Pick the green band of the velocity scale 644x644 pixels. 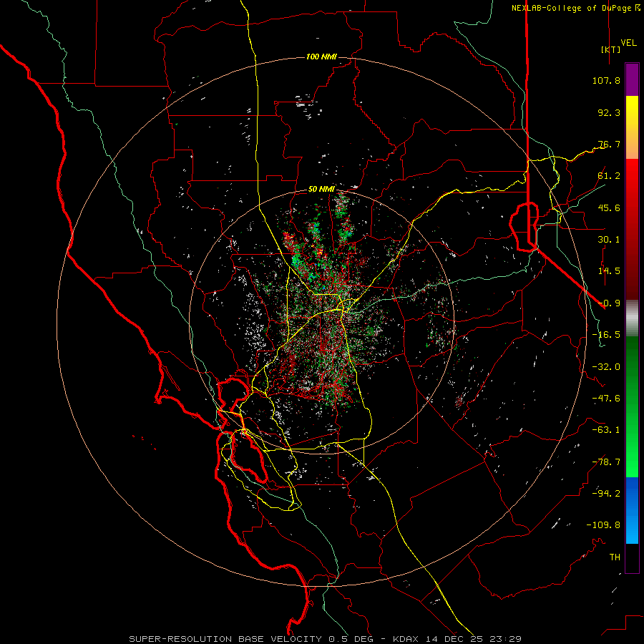tap(632, 406)
